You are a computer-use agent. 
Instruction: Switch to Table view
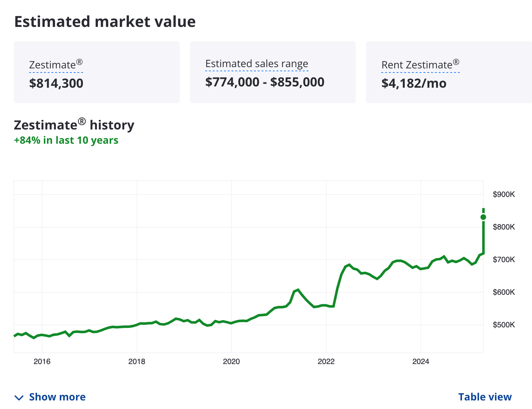click(x=485, y=397)
